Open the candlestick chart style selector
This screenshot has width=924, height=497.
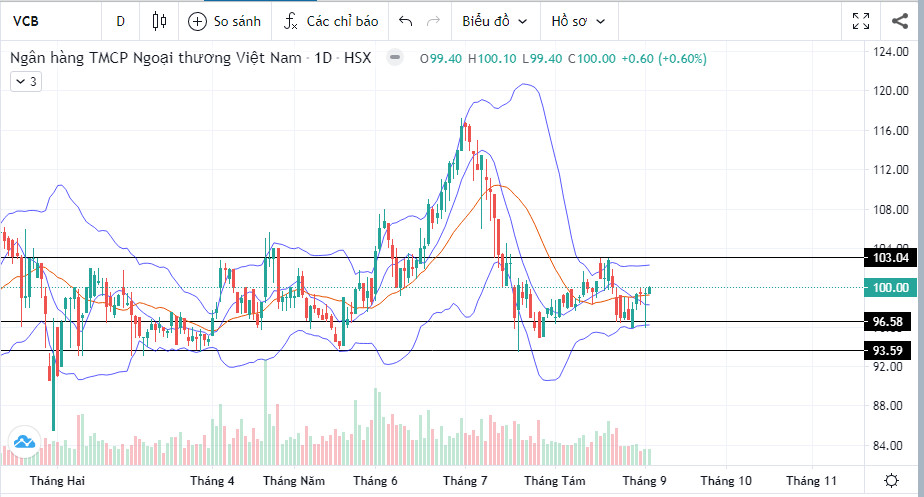[x=160, y=20]
